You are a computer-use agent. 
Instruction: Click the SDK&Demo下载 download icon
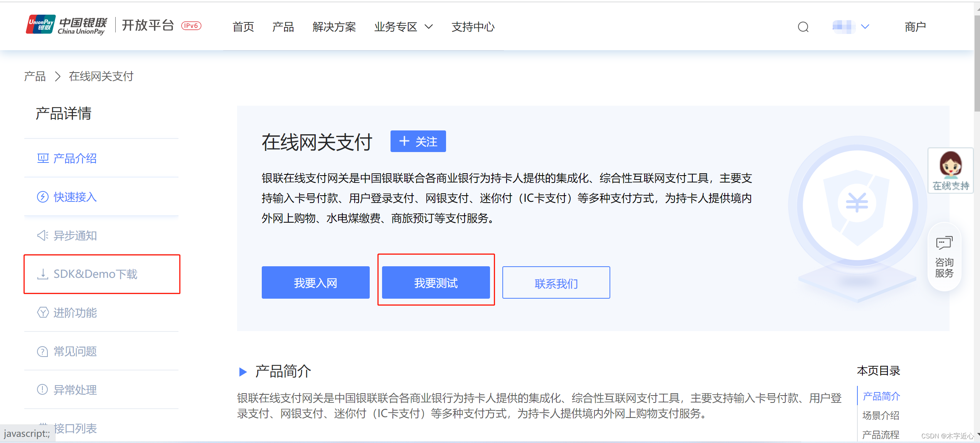pos(43,274)
